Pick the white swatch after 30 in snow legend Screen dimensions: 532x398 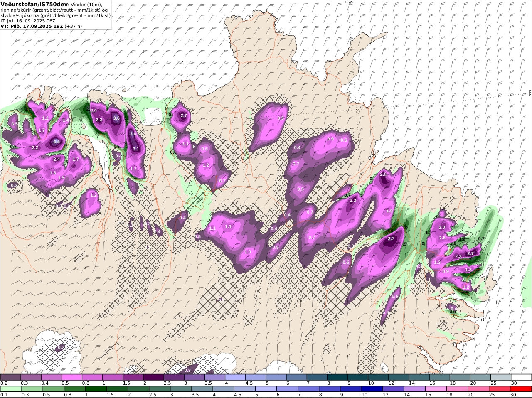(521, 377)
